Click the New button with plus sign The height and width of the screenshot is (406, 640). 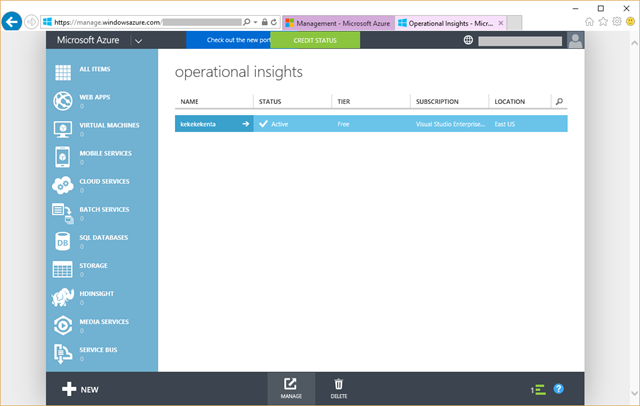80,389
